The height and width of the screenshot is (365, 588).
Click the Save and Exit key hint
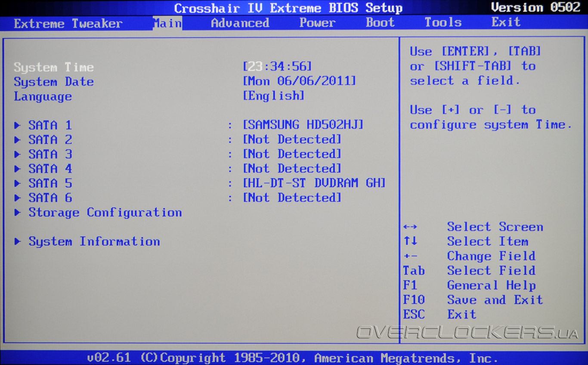pos(495,300)
